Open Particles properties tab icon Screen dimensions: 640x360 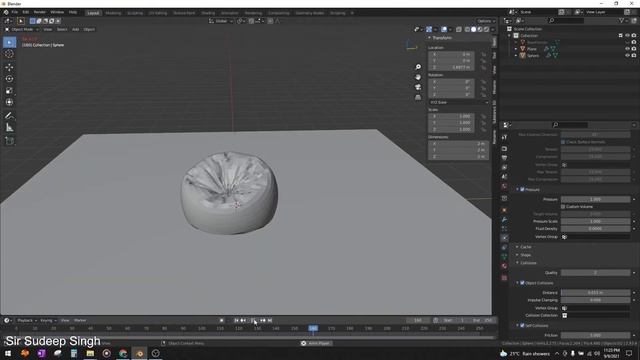(504, 229)
